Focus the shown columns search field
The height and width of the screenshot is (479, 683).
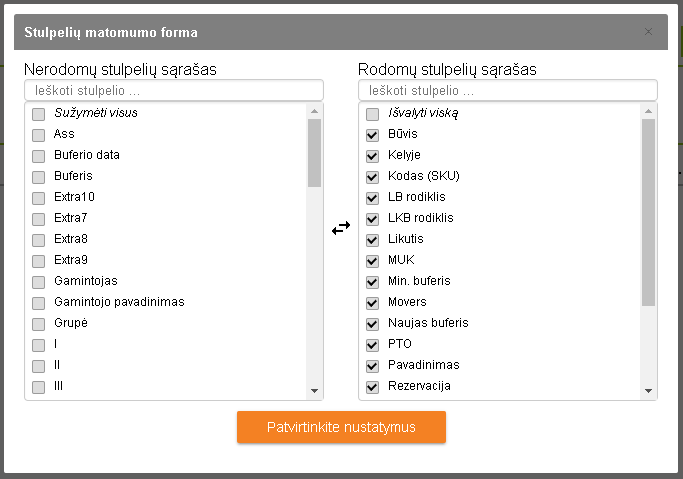pyautogui.click(x=507, y=91)
